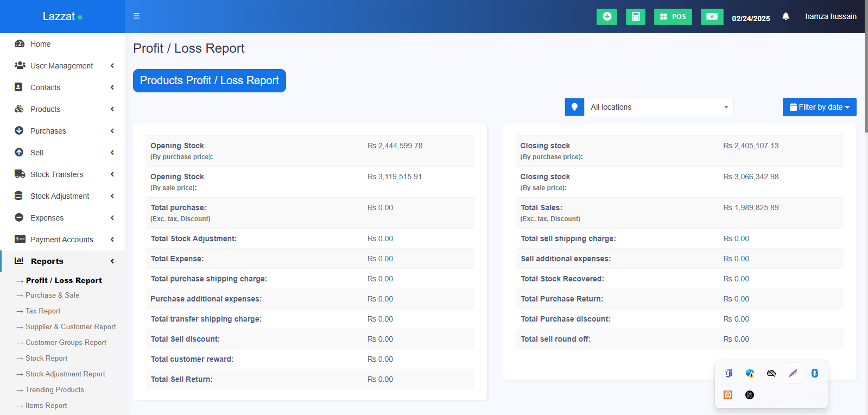This screenshot has width=868, height=415.
Task: Expand the User Management menu
Action: [x=62, y=66]
